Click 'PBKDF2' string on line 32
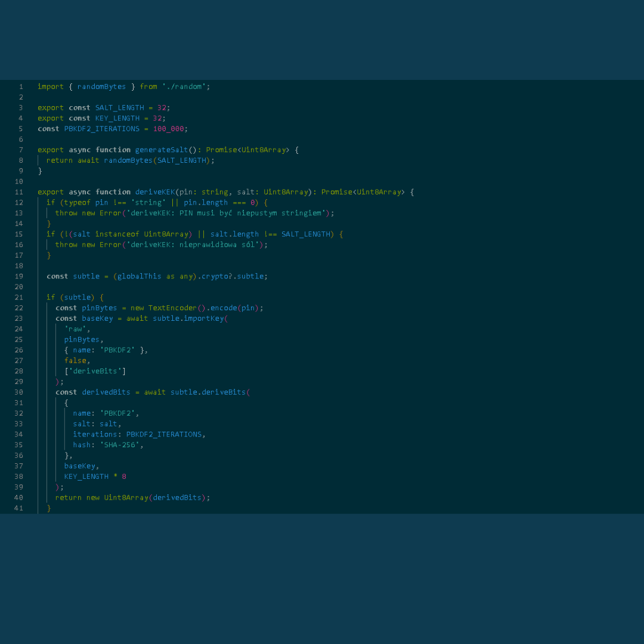 click(x=117, y=414)
